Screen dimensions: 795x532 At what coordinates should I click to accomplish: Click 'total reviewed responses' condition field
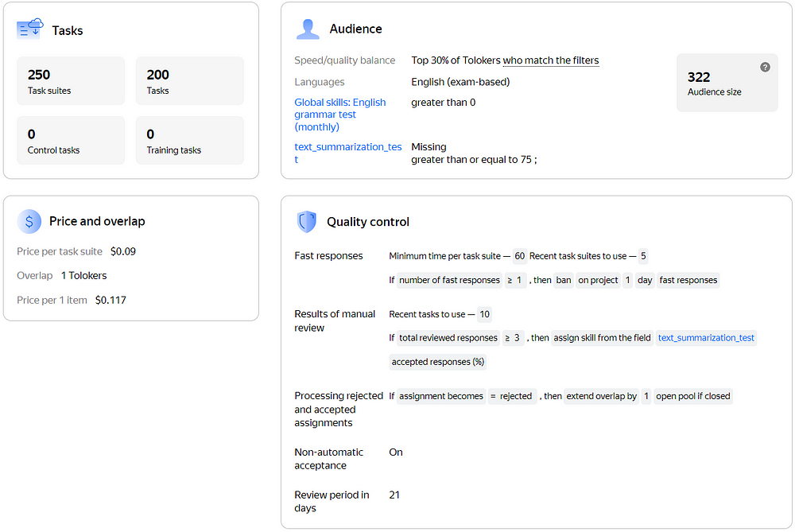tap(448, 338)
